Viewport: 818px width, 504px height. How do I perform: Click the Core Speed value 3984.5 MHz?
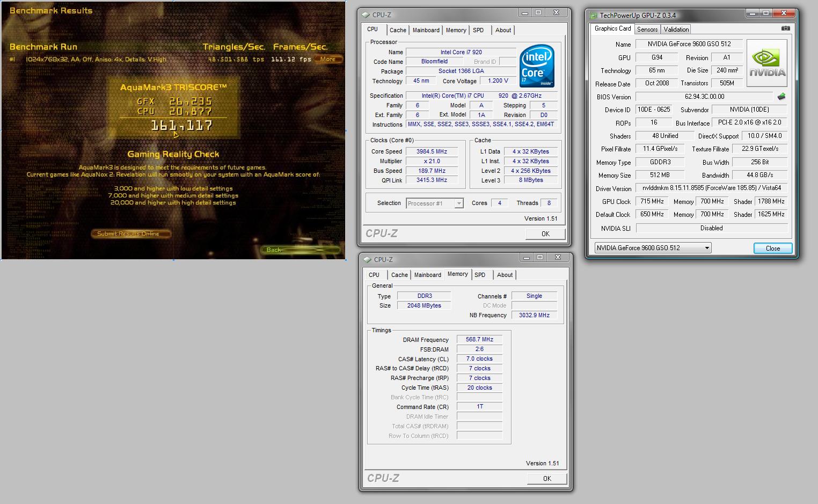[x=432, y=151]
